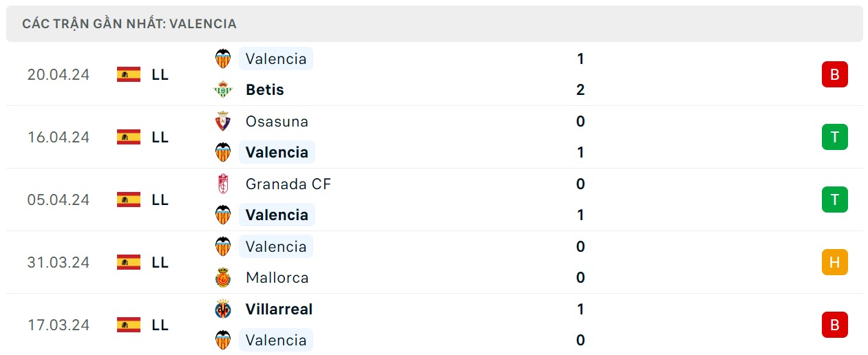Click red B result badge for Betis match
The image size is (868, 355).
click(834, 74)
